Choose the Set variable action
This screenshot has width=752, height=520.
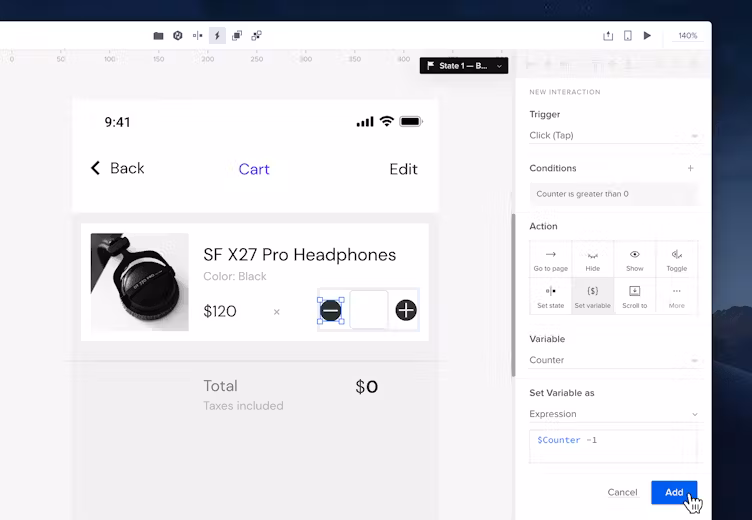(x=593, y=296)
